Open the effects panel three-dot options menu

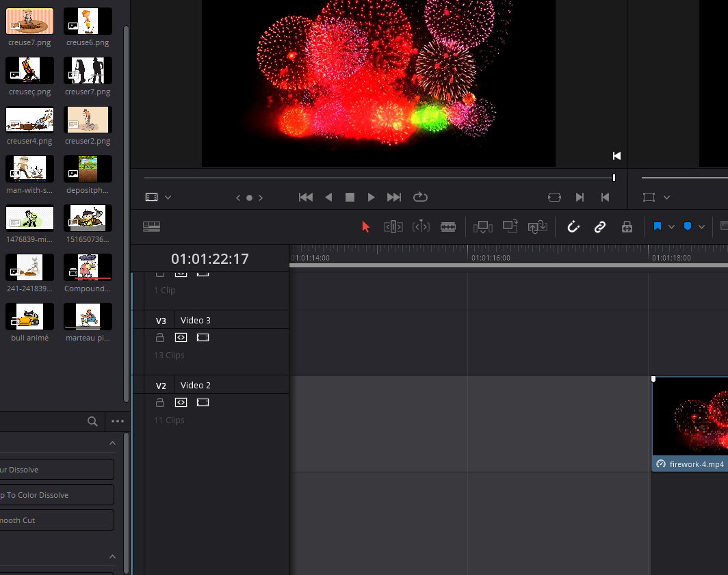[x=118, y=421]
